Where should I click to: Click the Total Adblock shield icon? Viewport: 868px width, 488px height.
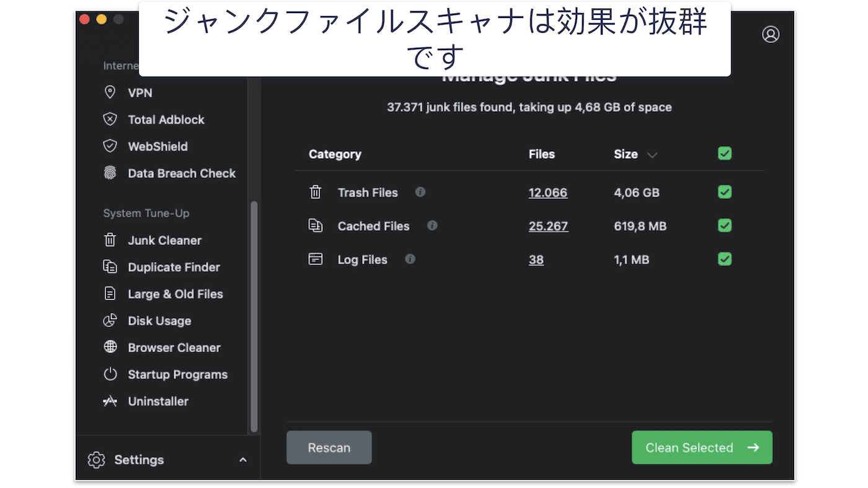pyautogui.click(x=110, y=119)
